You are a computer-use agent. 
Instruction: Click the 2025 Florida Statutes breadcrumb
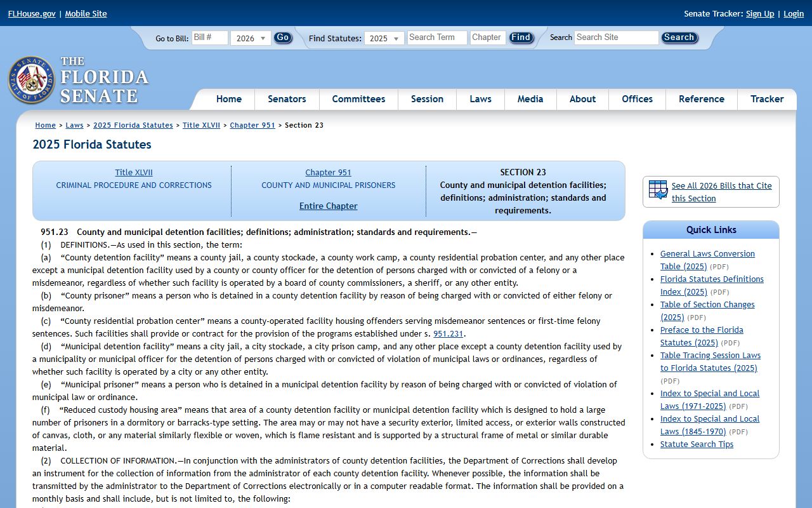click(133, 125)
